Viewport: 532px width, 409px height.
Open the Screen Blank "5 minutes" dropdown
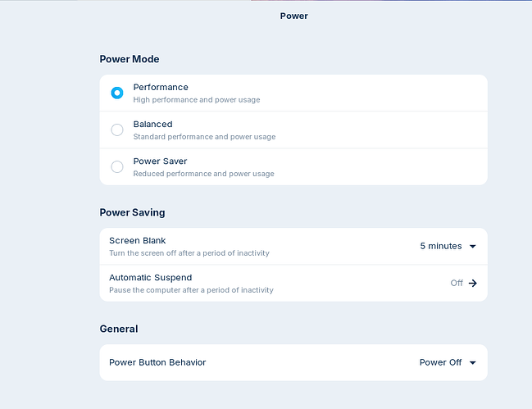click(x=441, y=246)
